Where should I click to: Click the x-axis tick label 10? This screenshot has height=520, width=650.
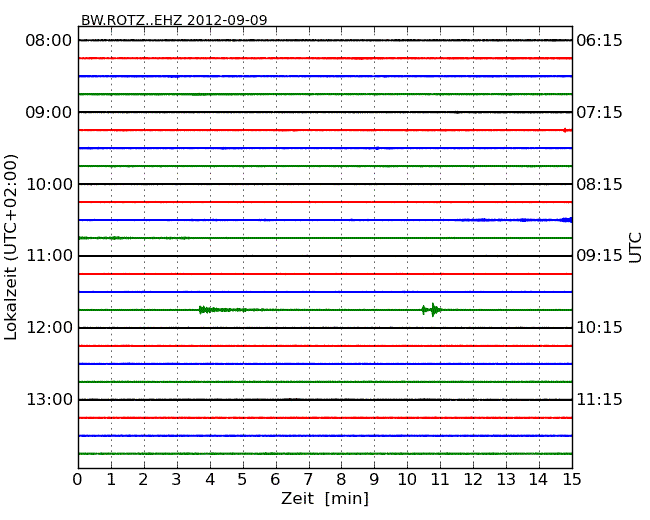coord(407,480)
